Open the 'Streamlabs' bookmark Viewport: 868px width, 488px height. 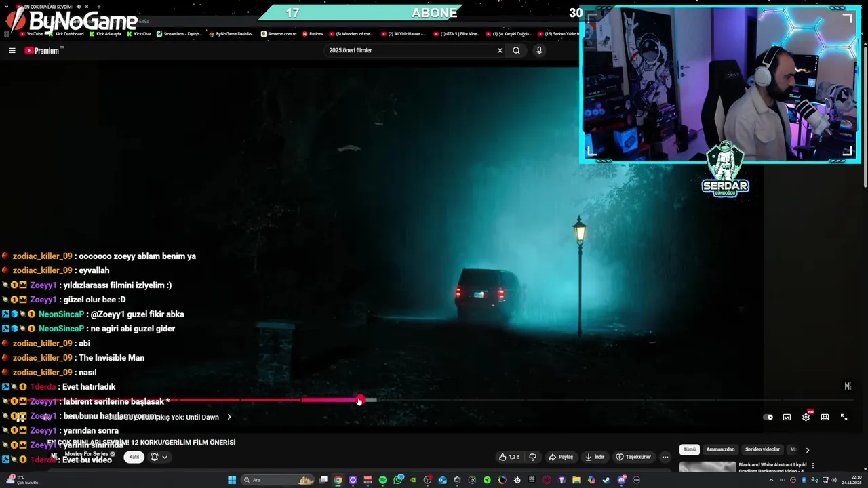(x=179, y=34)
